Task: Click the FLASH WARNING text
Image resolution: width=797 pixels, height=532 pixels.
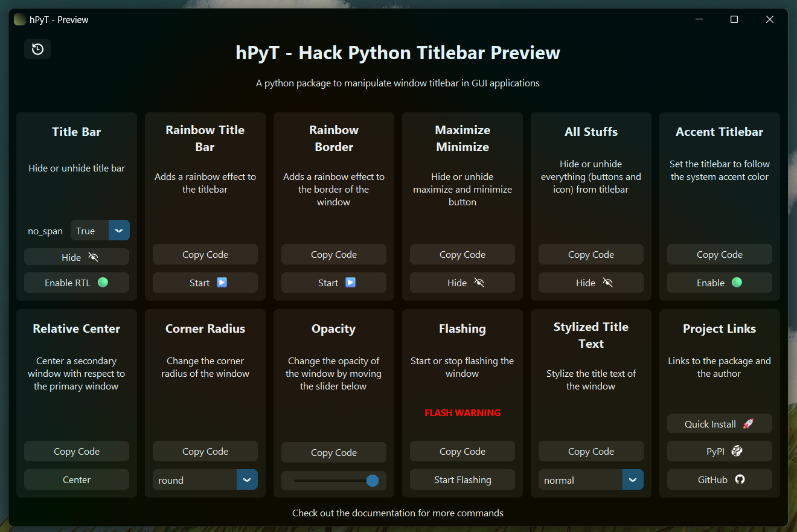Action: coord(463,413)
